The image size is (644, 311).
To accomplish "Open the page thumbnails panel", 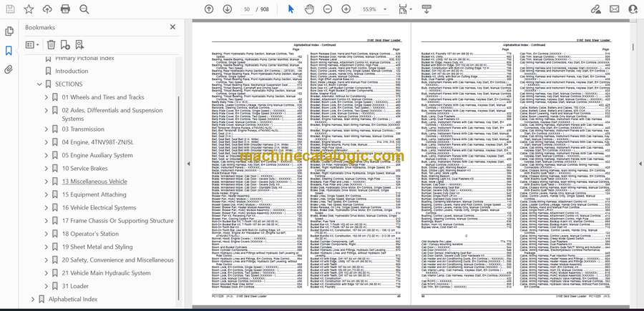I will [x=9, y=31].
